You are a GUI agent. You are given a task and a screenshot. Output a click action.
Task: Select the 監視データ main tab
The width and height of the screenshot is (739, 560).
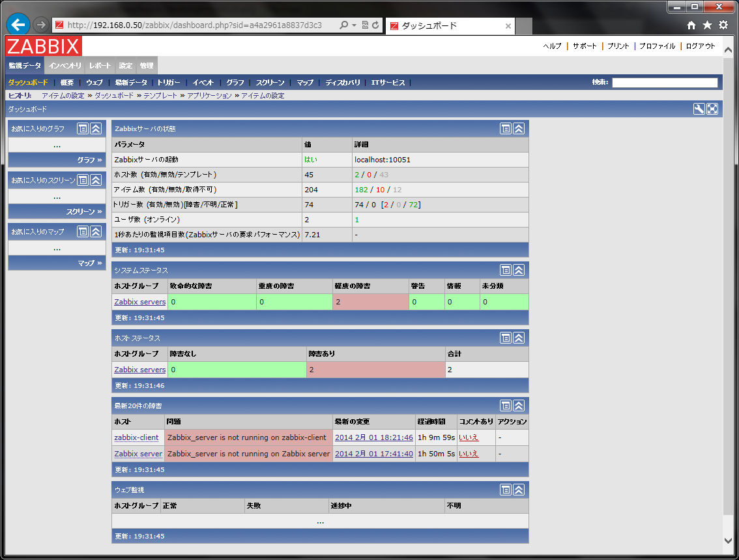tap(25, 66)
